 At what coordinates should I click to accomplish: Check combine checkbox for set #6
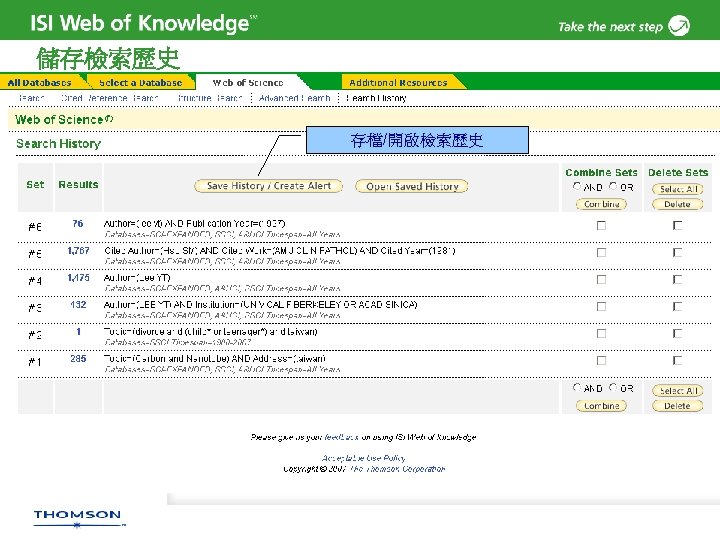tap(601, 225)
